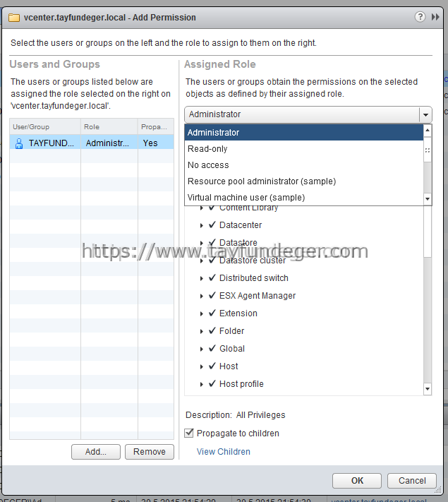The width and height of the screenshot is (448, 502).
Task: Open the Assigned Role dropdown arrow
Action: pyautogui.click(x=425, y=114)
